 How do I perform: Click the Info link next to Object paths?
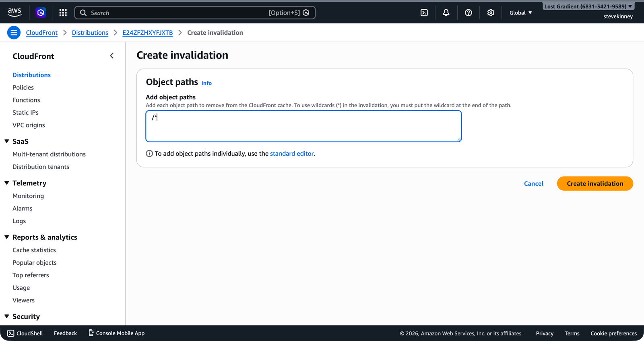tap(206, 83)
